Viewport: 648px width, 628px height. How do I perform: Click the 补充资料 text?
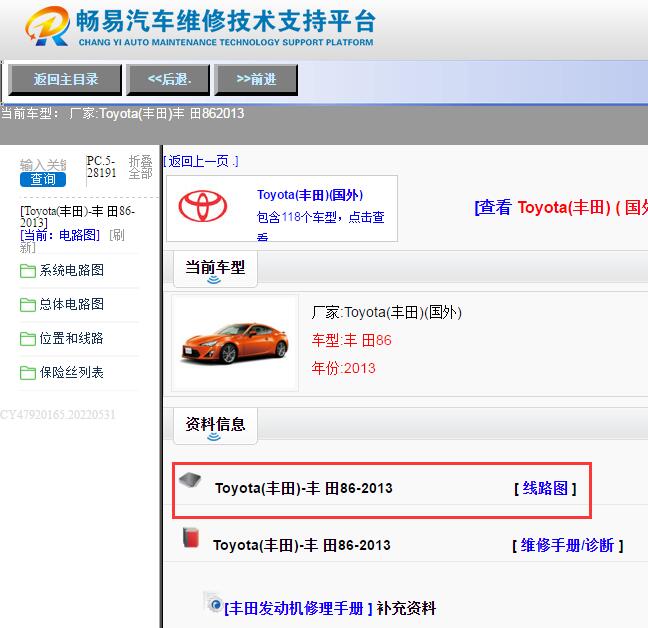point(406,608)
